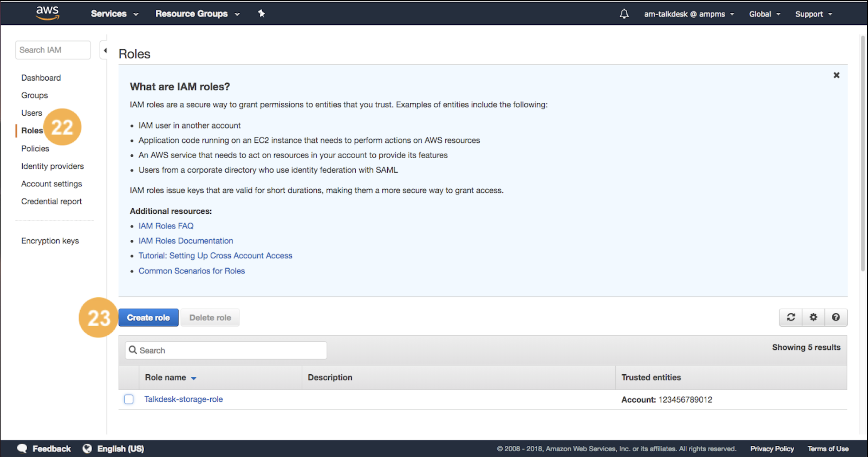Open the Privacy Policy link
Screen dimensions: 868x457
coord(772,449)
